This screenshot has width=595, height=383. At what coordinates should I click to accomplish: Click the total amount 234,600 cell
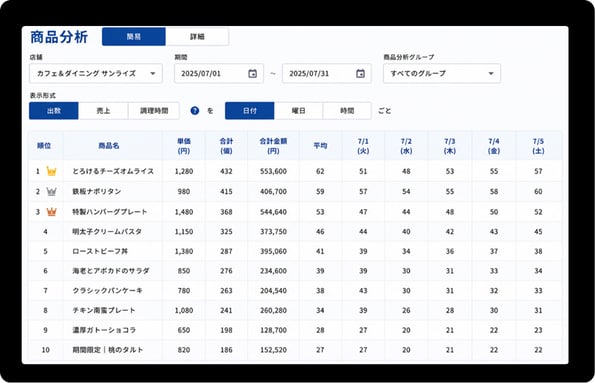[273, 271]
